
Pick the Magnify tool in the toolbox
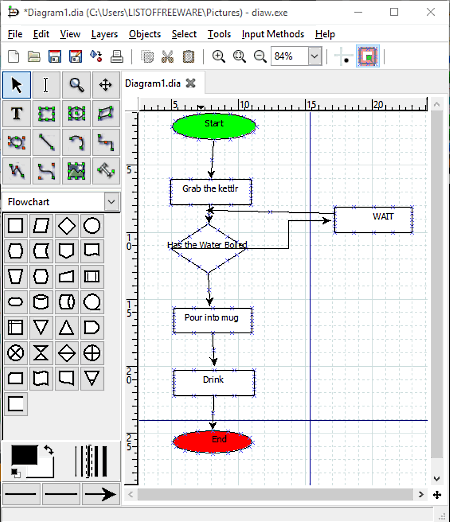76,85
